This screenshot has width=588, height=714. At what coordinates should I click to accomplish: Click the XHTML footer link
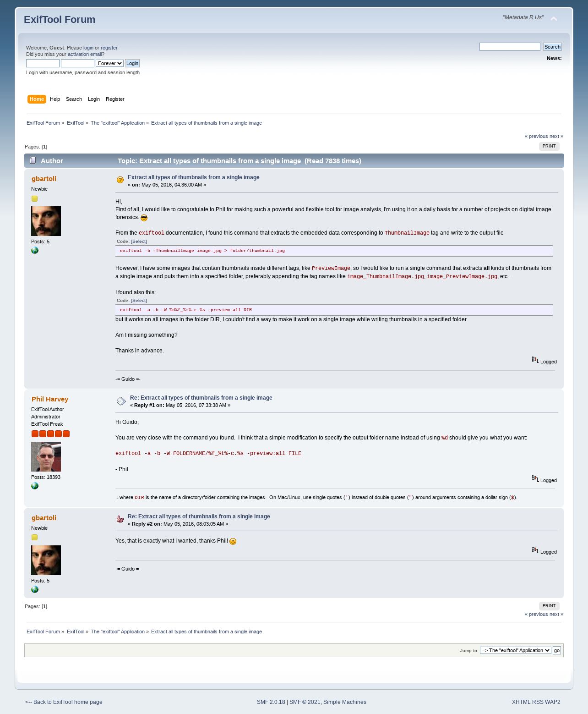point(521,702)
